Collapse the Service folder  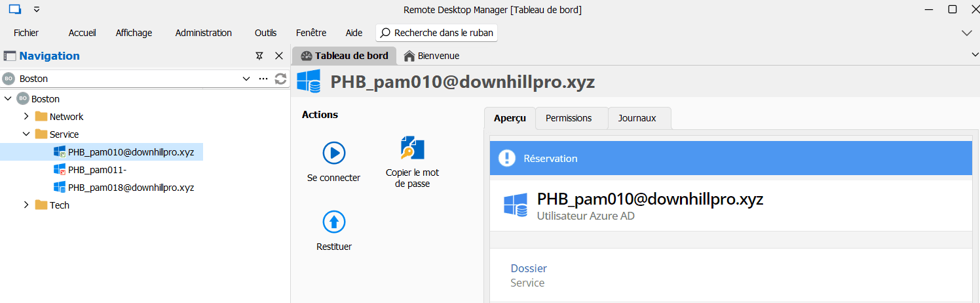pyautogui.click(x=26, y=134)
